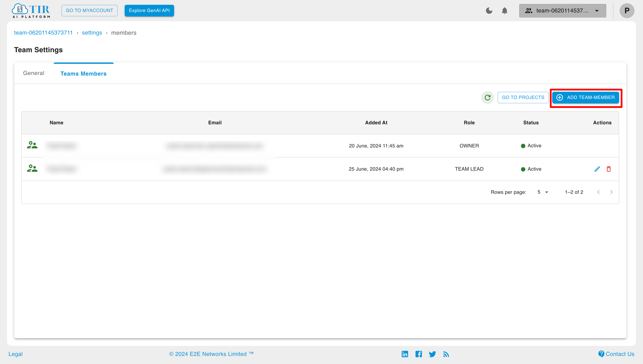The image size is (643, 364).
Task: Go to previous page arrow
Action: [598, 192]
